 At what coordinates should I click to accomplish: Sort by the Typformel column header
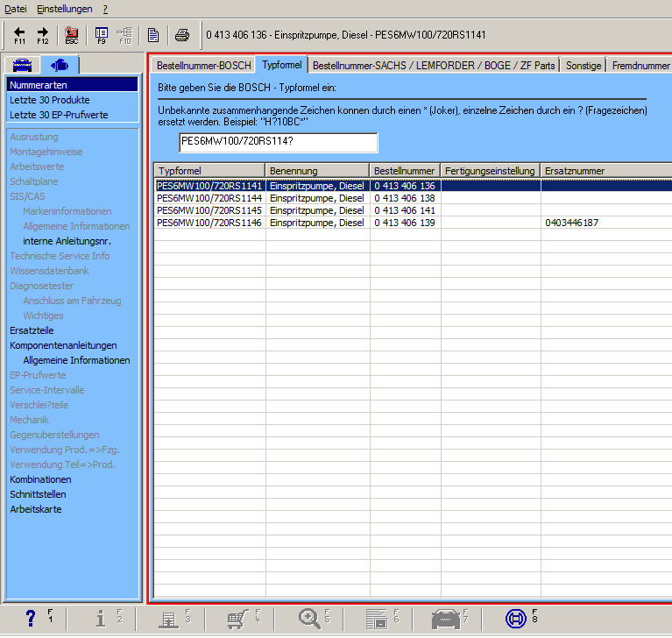209,171
